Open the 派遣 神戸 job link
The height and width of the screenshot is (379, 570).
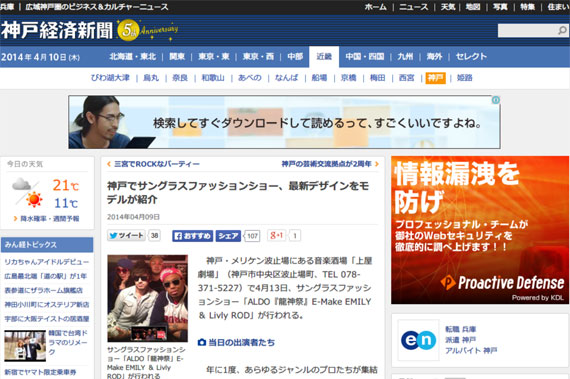point(461,340)
